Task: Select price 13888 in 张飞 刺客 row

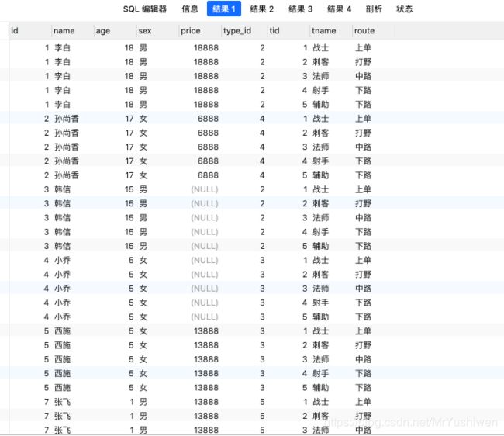Action: (206, 416)
